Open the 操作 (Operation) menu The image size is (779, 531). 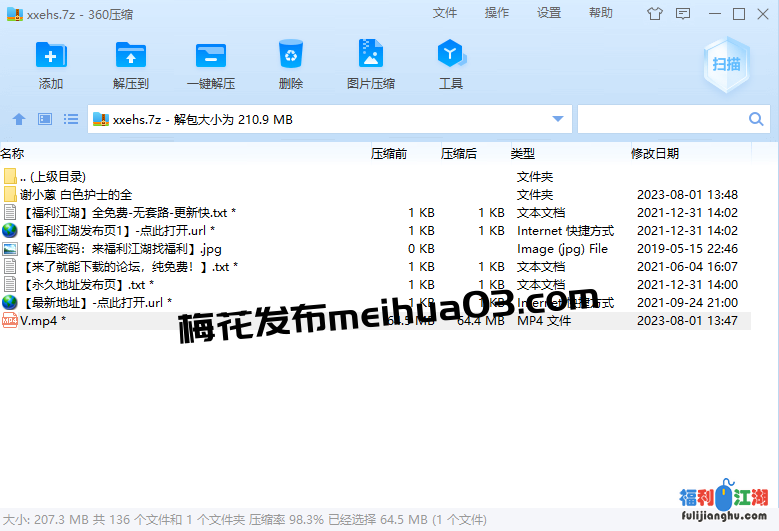tap(496, 13)
